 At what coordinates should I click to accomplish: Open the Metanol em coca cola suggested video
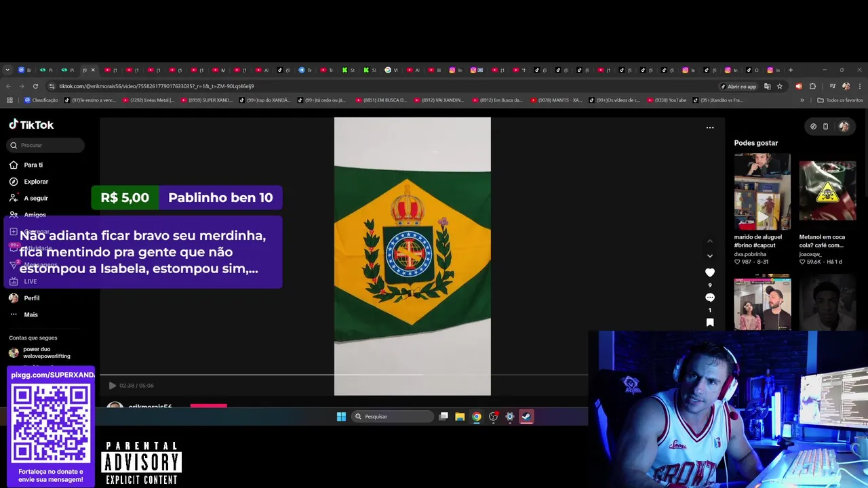tap(827, 191)
